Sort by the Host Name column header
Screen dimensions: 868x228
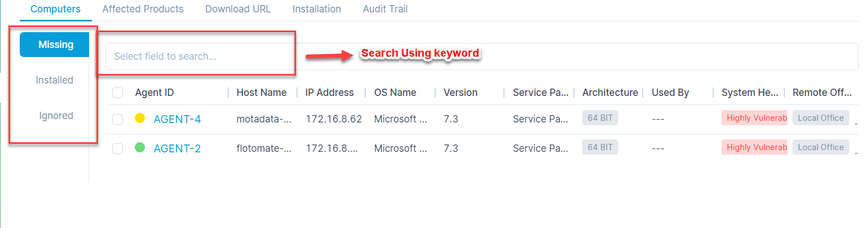tap(261, 93)
